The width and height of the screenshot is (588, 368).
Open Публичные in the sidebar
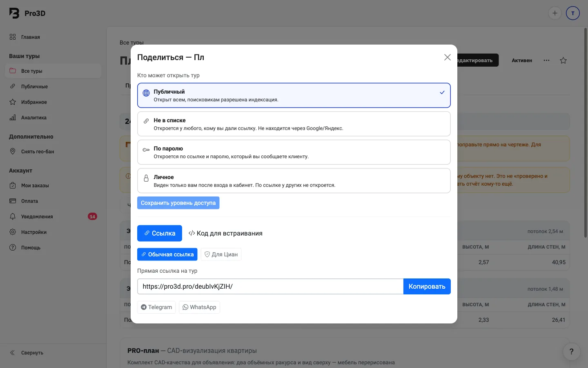click(x=53, y=86)
